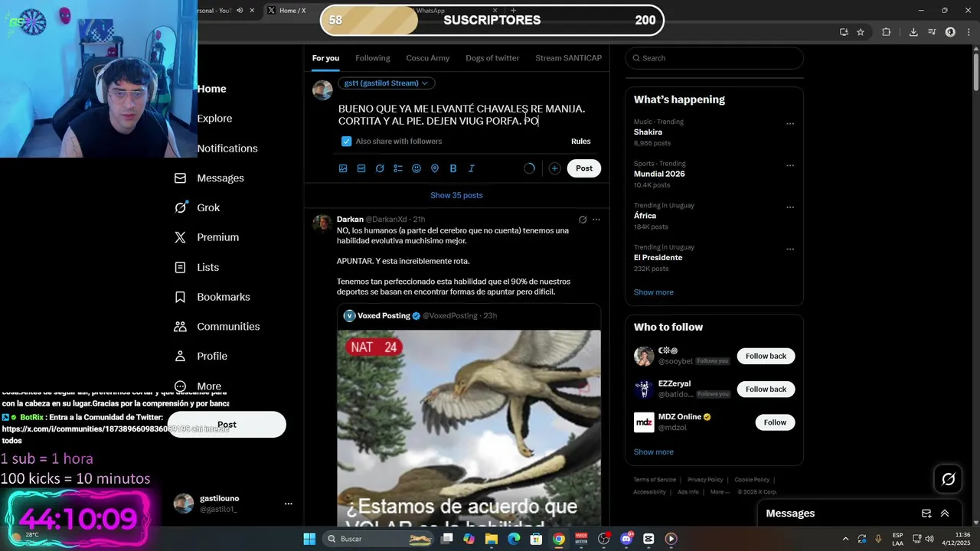Screen dimensions: 980x551
Task: Open CapCut from the taskbar
Action: pyautogui.click(x=648, y=539)
